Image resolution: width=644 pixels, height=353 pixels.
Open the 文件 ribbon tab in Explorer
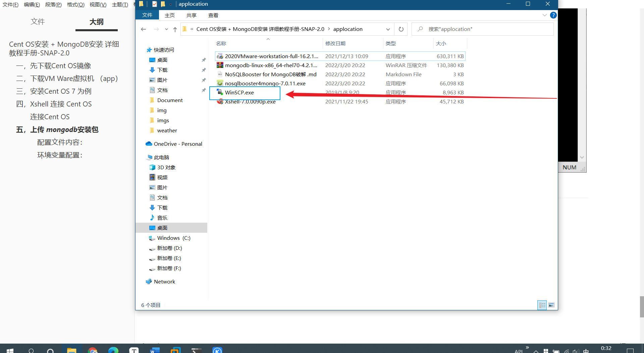(147, 15)
